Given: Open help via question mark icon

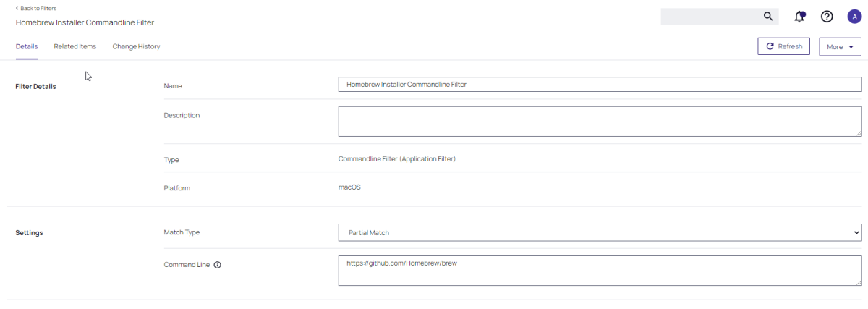Looking at the screenshot, I should 827,17.
